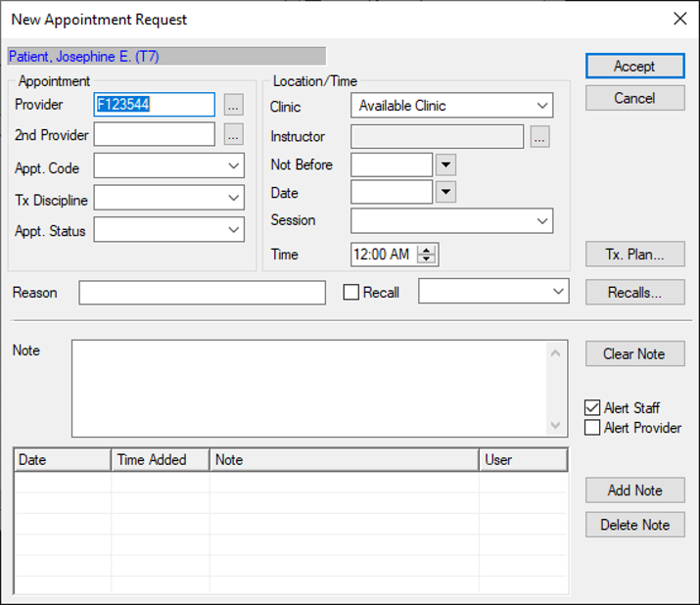Expand the Session dropdown list

click(542, 221)
